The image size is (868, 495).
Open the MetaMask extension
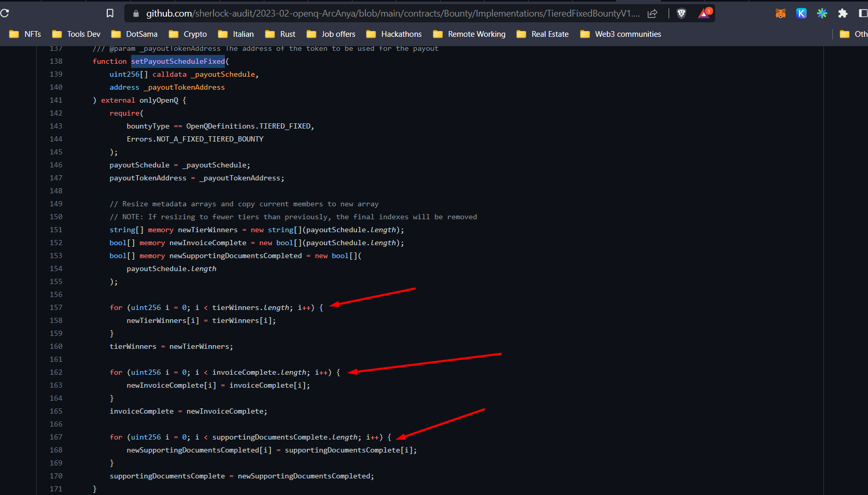[x=780, y=13]
